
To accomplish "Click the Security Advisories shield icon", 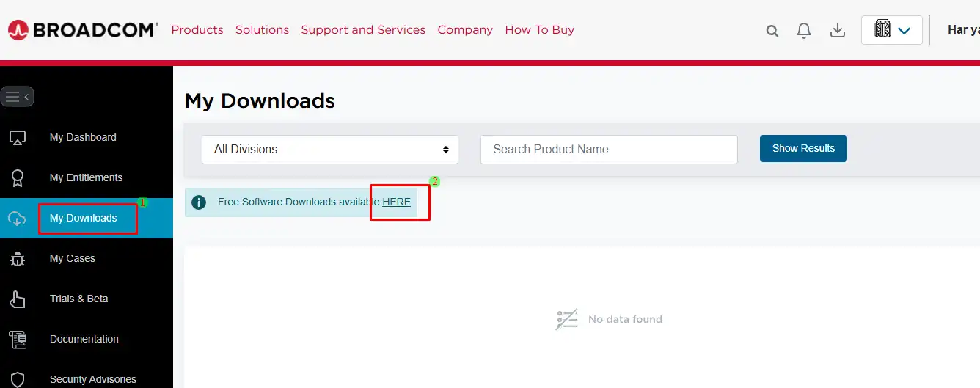I will click(18, 379).
